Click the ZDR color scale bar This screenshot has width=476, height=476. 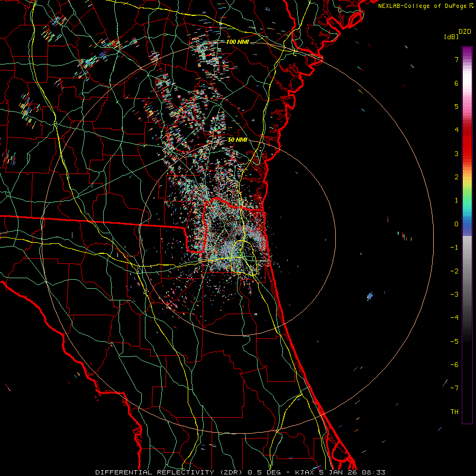[467, 235]
